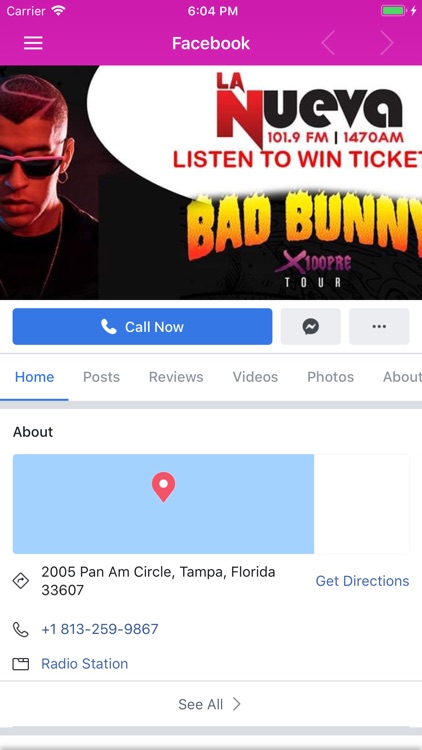Go to the Photos tab

pos(331,377)
